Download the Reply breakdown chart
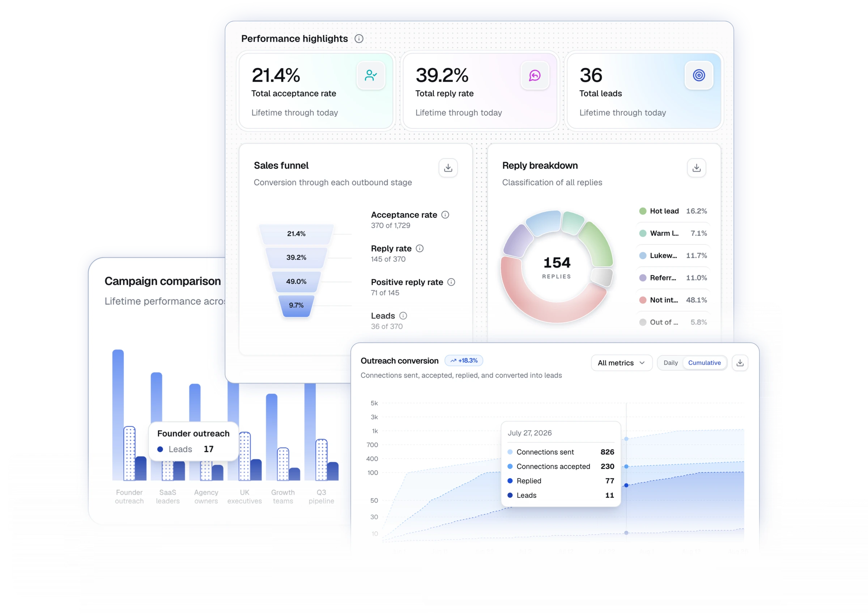Screen dimensions: 868x614 click(x=696, y=168)
